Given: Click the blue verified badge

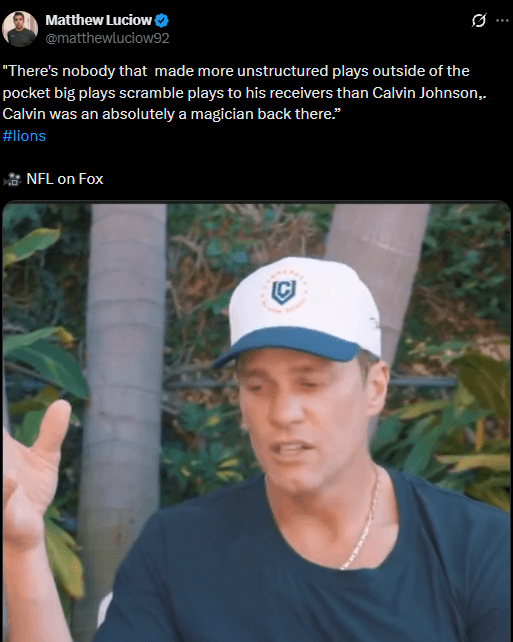Looking at the screenshot, I should click(x=162, y=20).
